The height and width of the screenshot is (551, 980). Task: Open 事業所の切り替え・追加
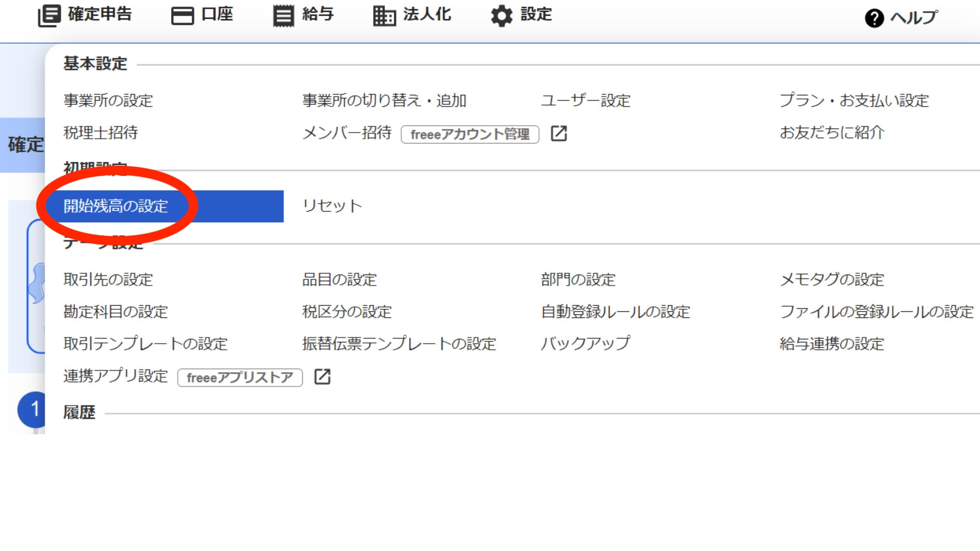384,101
